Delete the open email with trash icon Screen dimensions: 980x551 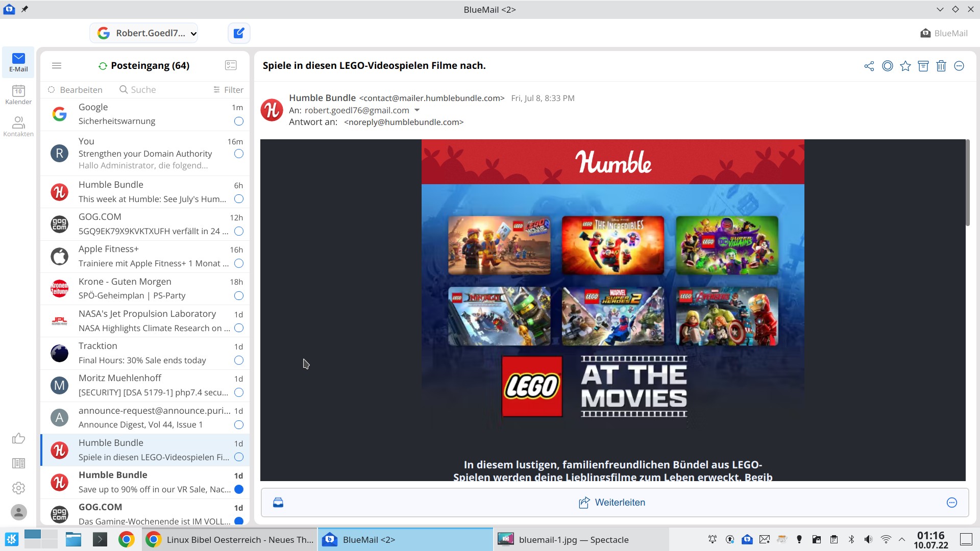(941, 66)
